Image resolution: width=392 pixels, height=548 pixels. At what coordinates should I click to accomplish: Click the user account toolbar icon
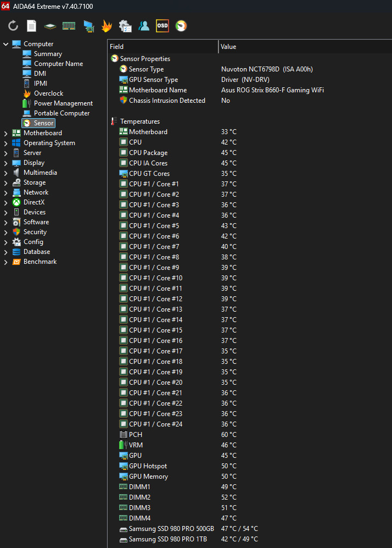coord(144,26)
